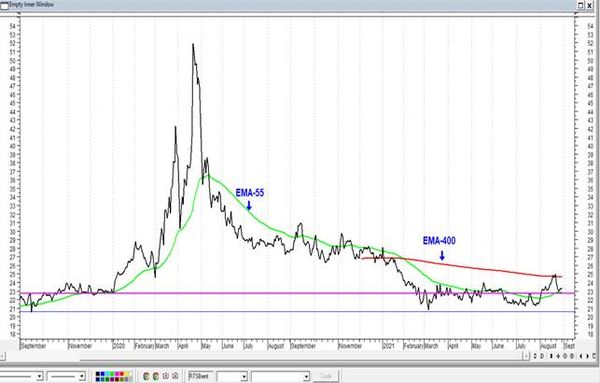Click the left-pointing black triangle chart navigation icon

(x=581, y=356)
